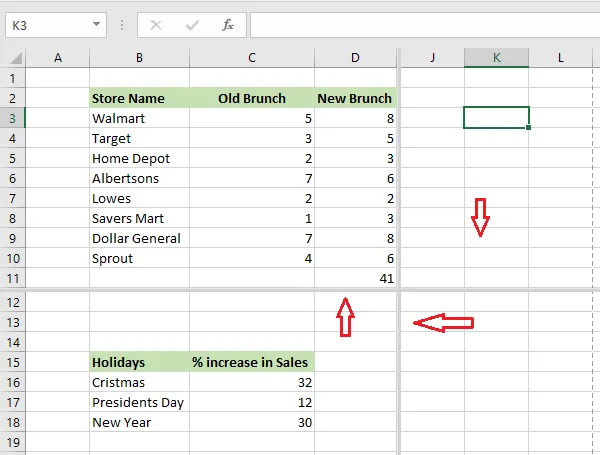
Task: Select column C header
Action: pyautogui.click(x=252, y=58)
